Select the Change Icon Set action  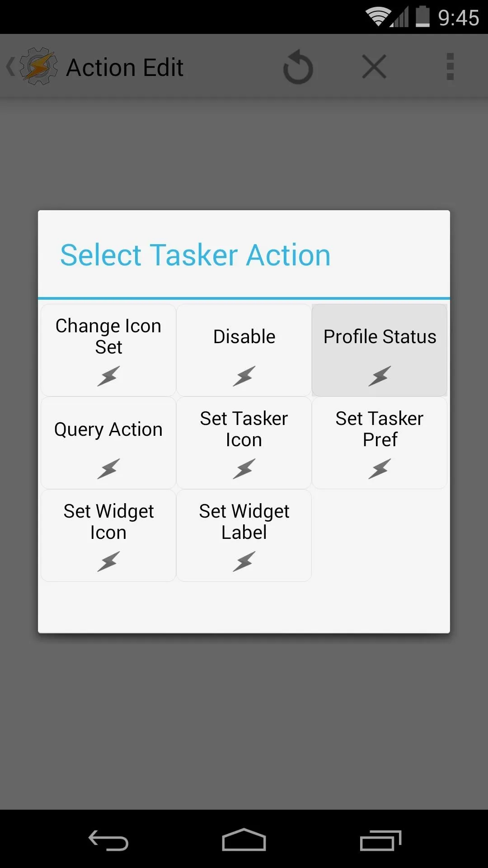point(108,350)
